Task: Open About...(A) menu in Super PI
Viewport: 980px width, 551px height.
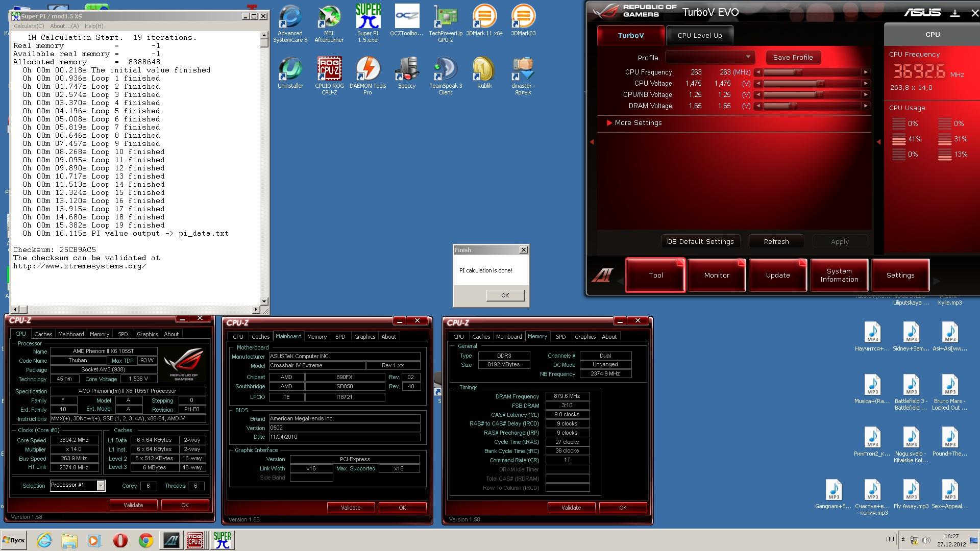Action: (x=64, y=26)
